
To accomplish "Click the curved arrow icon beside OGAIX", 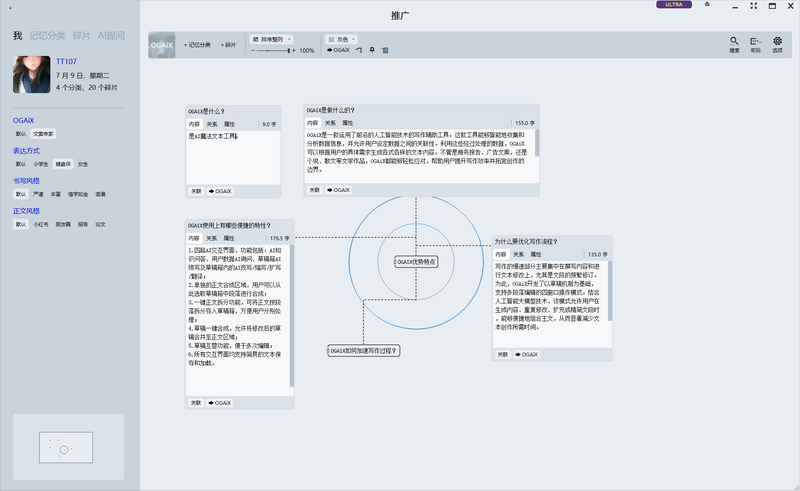I will [x=358, y=49].
